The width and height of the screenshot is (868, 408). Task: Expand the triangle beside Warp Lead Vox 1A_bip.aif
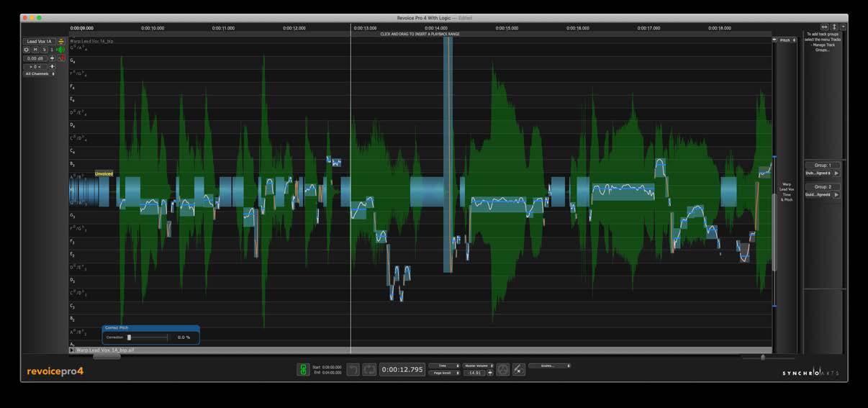(72, 350)
